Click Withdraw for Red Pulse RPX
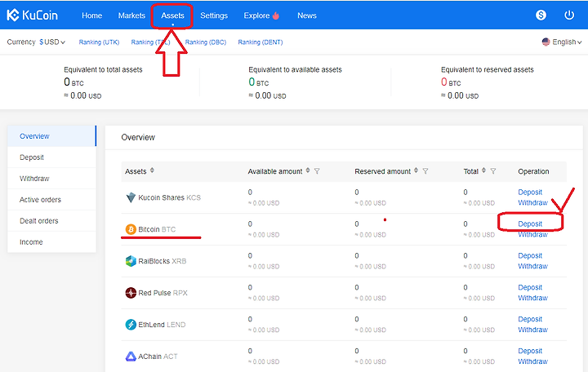Image resolution: width=588 pixels, height=372 pixels. coord(532,299)
